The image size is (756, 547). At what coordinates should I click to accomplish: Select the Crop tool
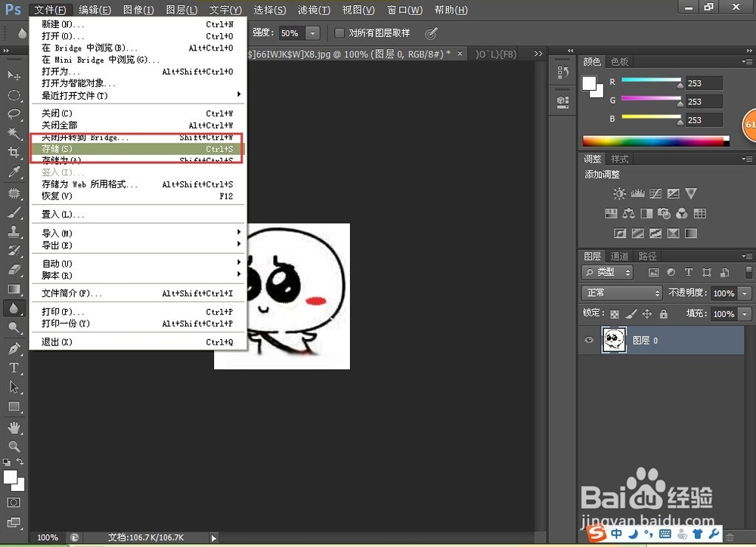click(x=15, y=151)
